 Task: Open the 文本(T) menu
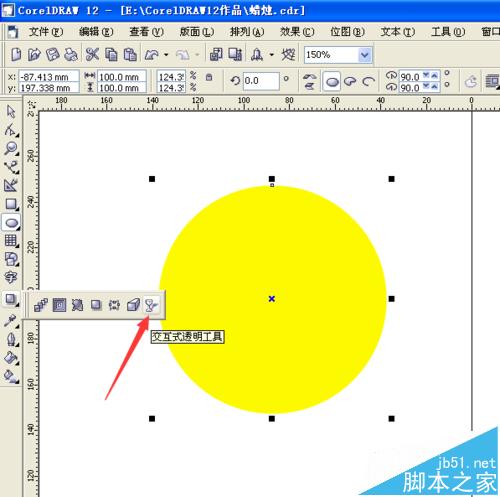click(x=398, y=32)
